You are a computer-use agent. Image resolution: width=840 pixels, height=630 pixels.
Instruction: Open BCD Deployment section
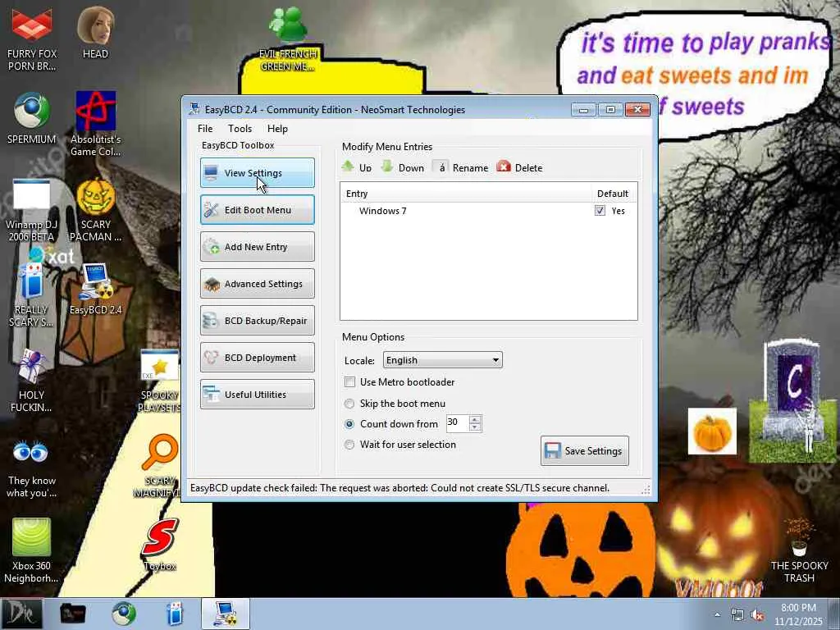coord(257,358)
